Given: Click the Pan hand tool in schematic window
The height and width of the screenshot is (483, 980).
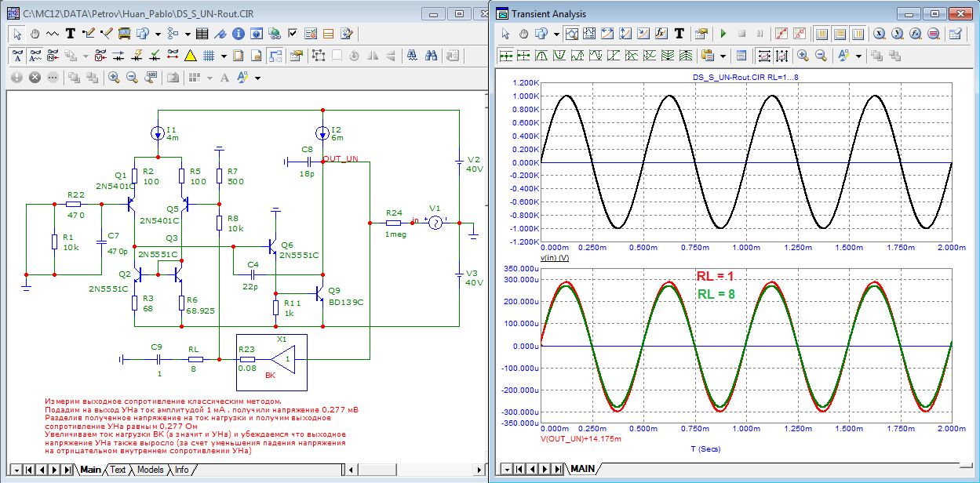Looking at the screenshot, I should (x=35, y=34).
